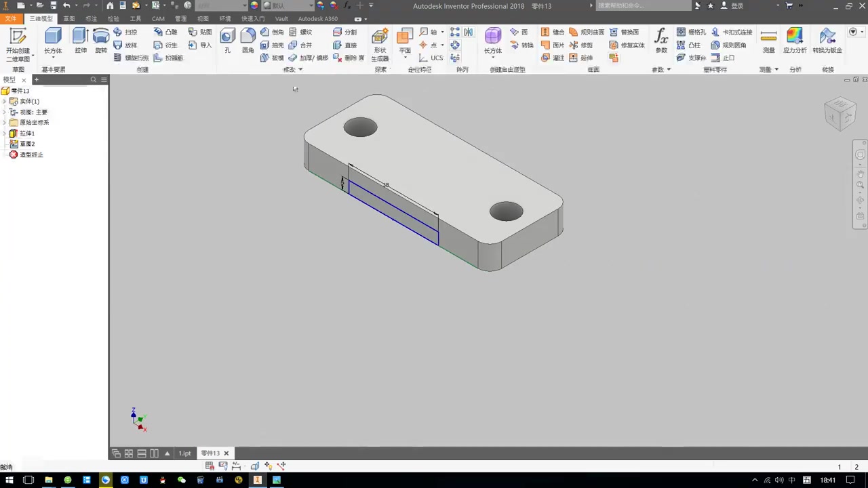Open the 文件 menu
Viewport: 868px width, 488px height.
(x=10, y=18)
